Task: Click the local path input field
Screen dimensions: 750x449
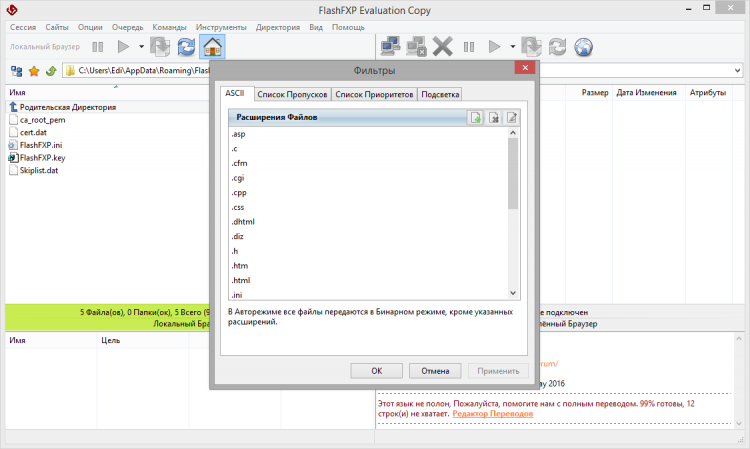Action: (137, 71)
